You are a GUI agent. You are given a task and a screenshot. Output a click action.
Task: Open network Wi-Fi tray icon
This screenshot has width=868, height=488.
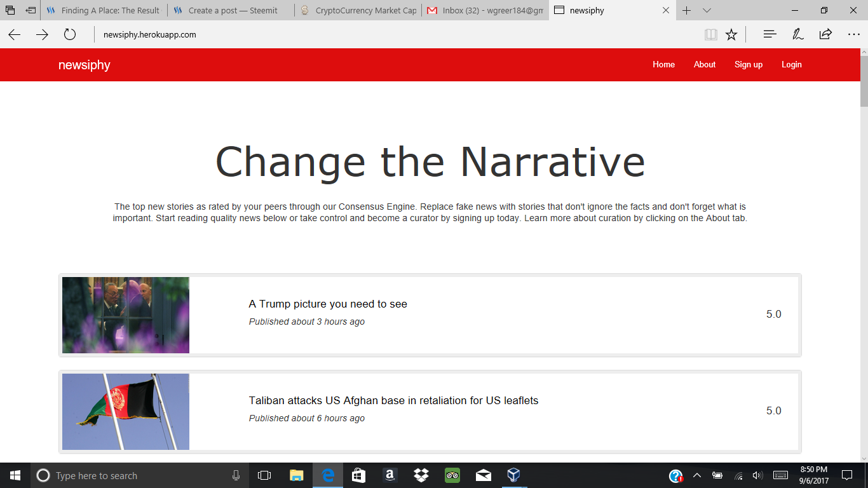pos(738,475)
